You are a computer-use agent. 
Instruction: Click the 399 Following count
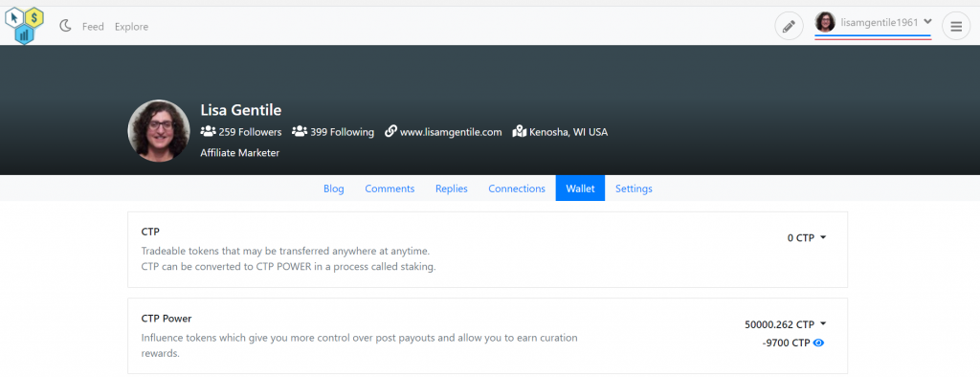point(342,132)
